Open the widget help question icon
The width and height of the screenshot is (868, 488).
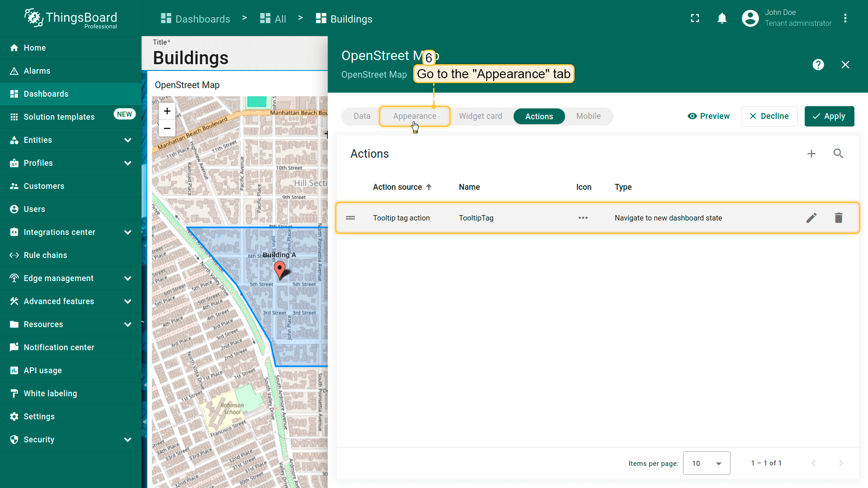pyautogui.click(x=818, y=65)
